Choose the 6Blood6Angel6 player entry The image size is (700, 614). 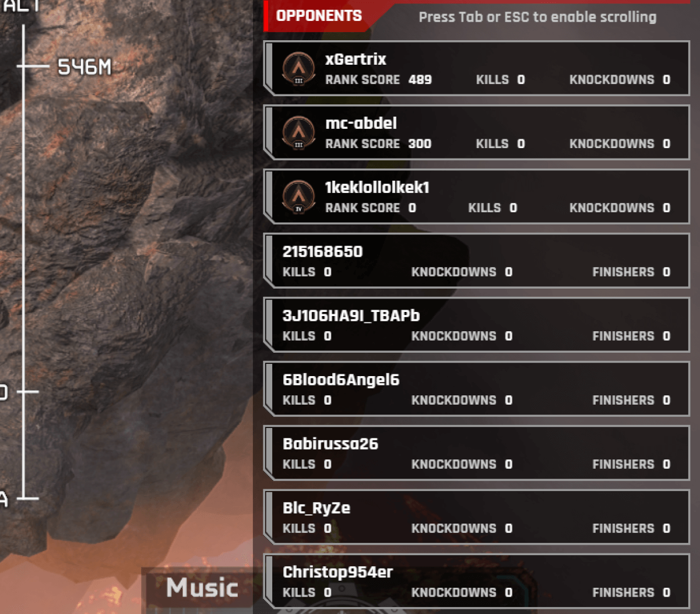pos(476,390)
